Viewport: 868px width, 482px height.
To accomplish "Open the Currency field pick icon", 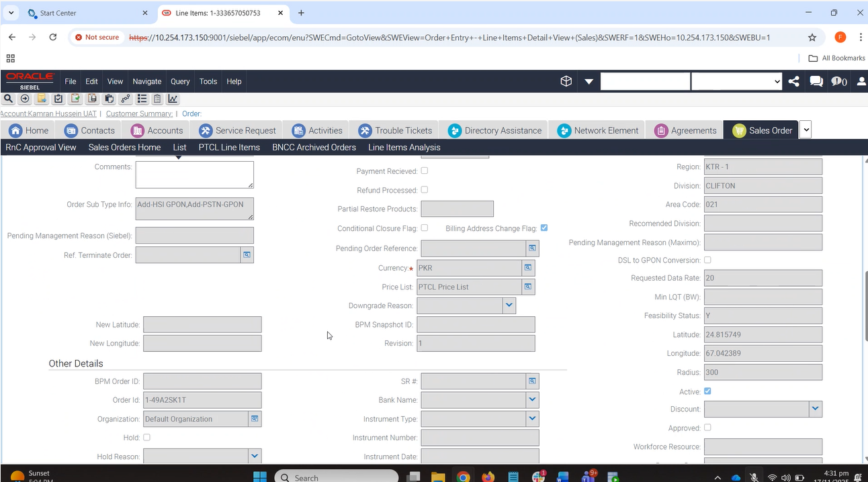I will coord(528,268).
